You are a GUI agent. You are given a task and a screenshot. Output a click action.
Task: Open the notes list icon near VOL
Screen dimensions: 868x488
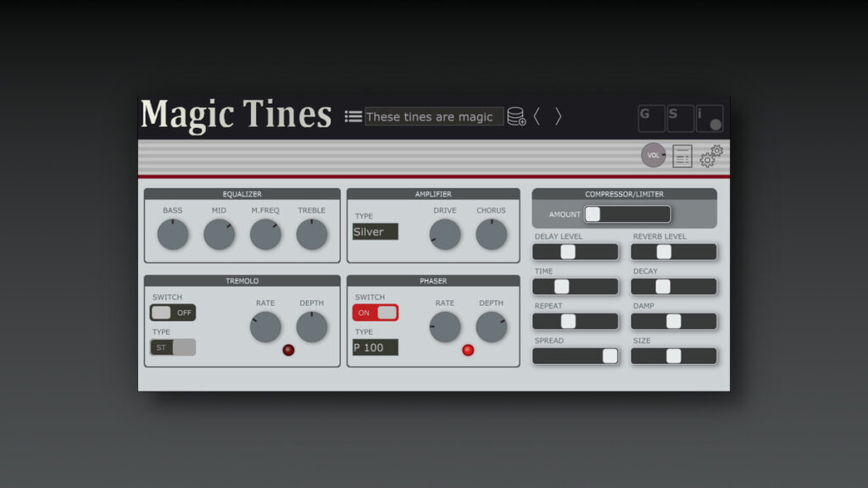682,156
